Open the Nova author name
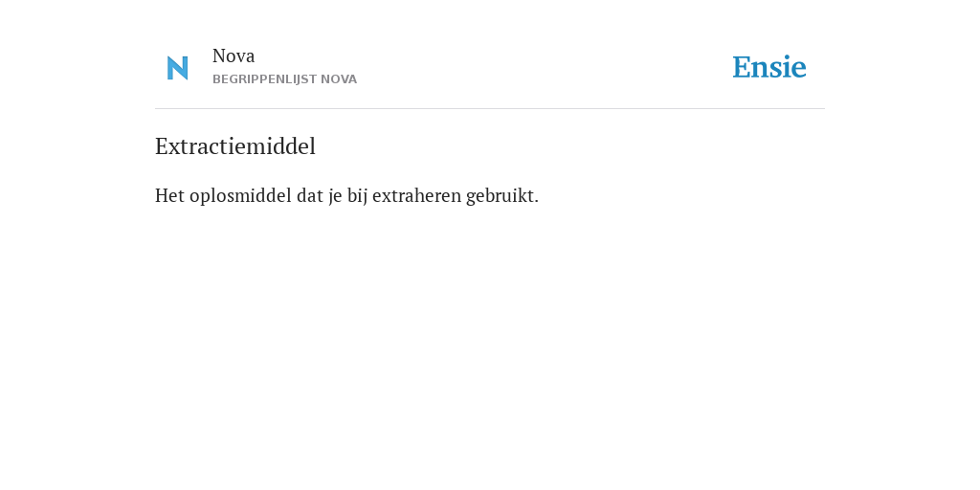980x490 pixels. [x=234, y=56]
